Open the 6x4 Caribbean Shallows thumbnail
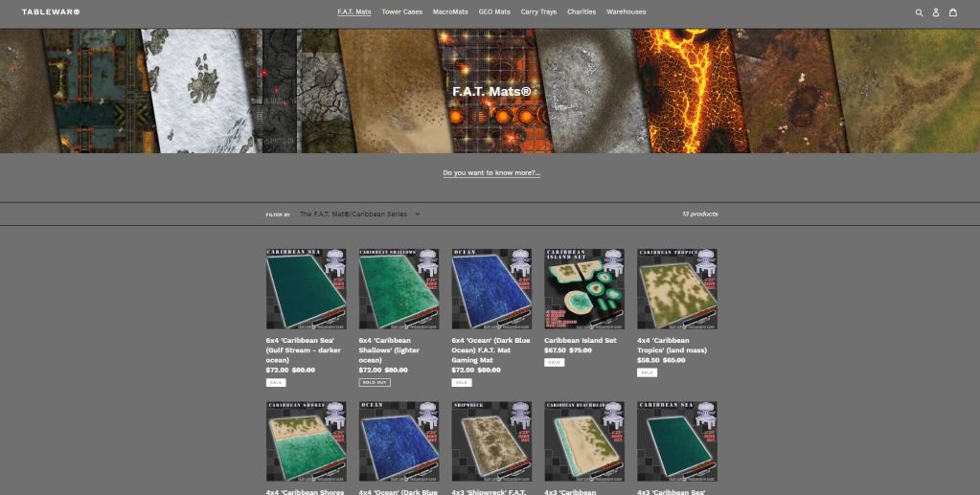The width and height of the screenshot is (980, 495). [x=399, y=289]
